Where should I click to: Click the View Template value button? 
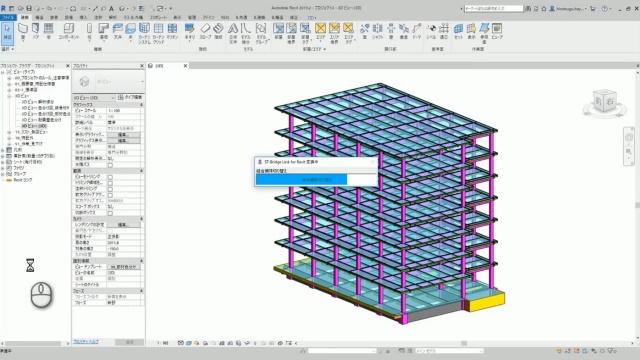click(124, 267)
